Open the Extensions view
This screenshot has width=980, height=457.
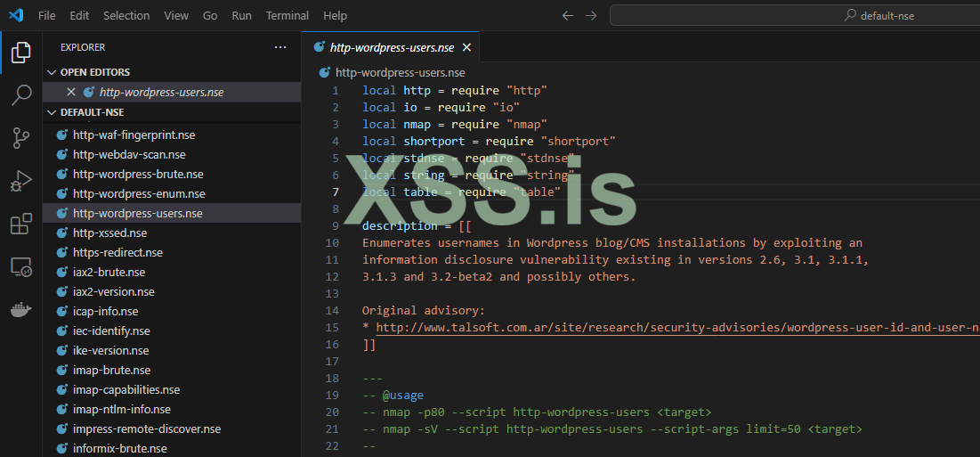point(21,224)
